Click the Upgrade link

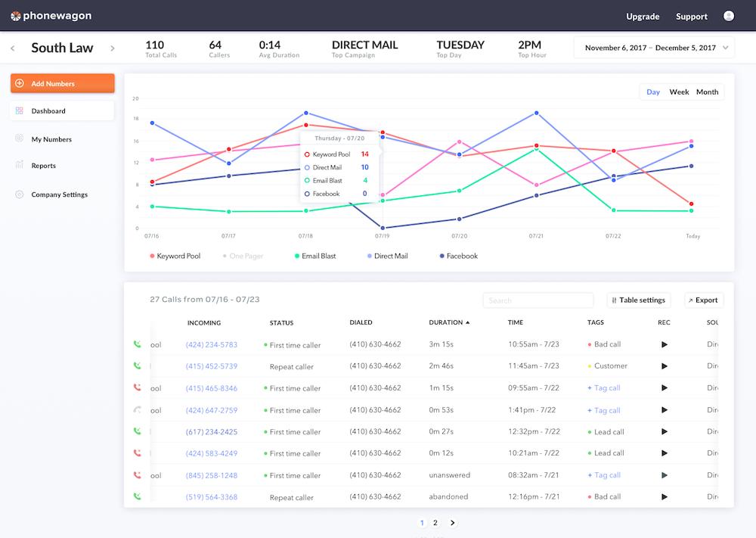642,17
